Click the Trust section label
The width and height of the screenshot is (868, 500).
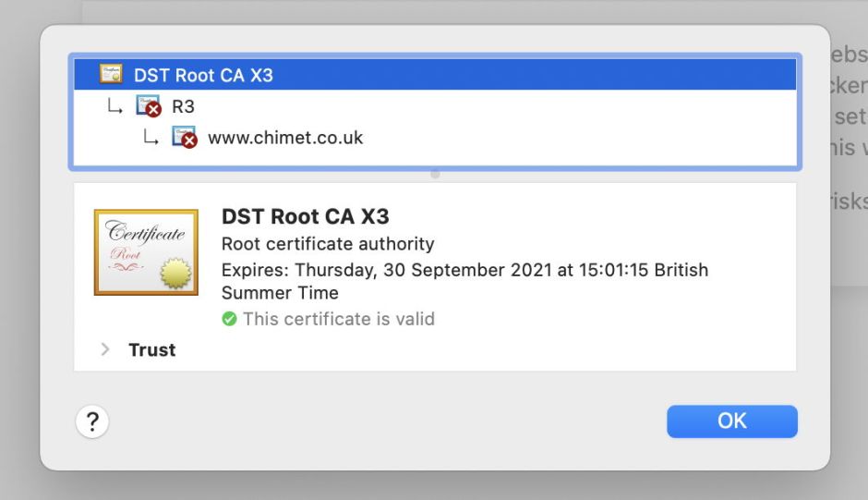(x=152, y=349)
